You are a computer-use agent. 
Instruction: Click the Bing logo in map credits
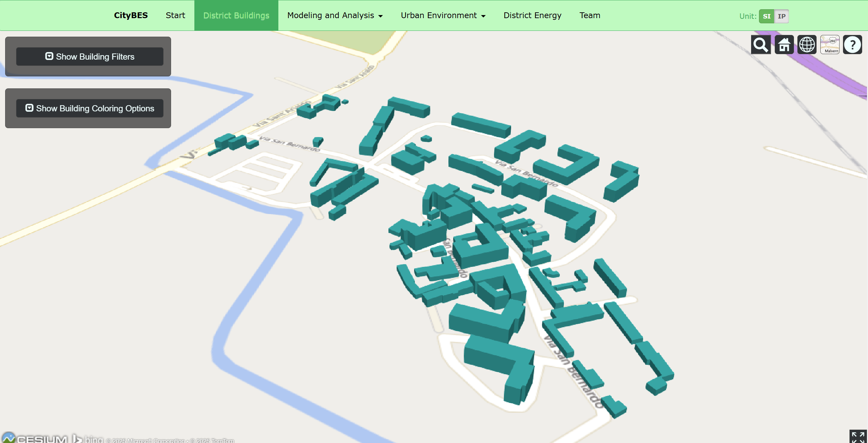(x=88, y=439)
